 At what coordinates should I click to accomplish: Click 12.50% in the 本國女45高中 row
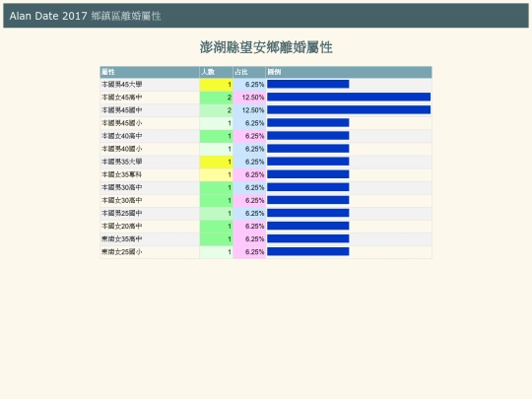click(x=253, y=98)
